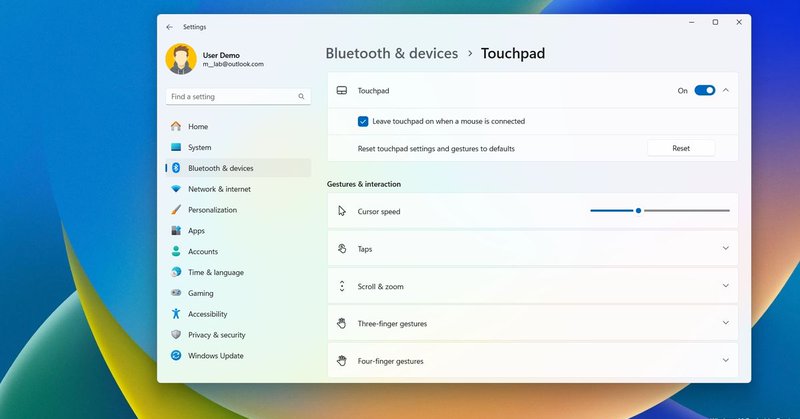
Task: Collapse the Touchpad section chevron
Action: click(x=726, y=90)
